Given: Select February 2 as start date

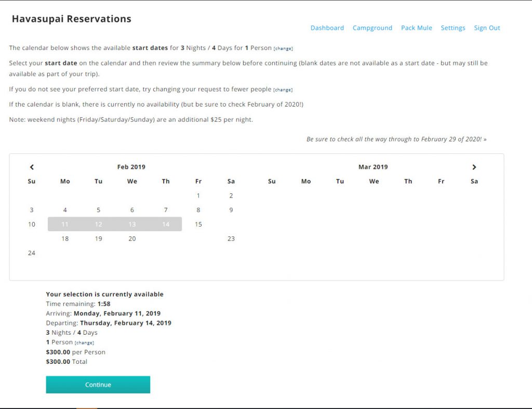Looking at the screenshot, I should 231,195.
